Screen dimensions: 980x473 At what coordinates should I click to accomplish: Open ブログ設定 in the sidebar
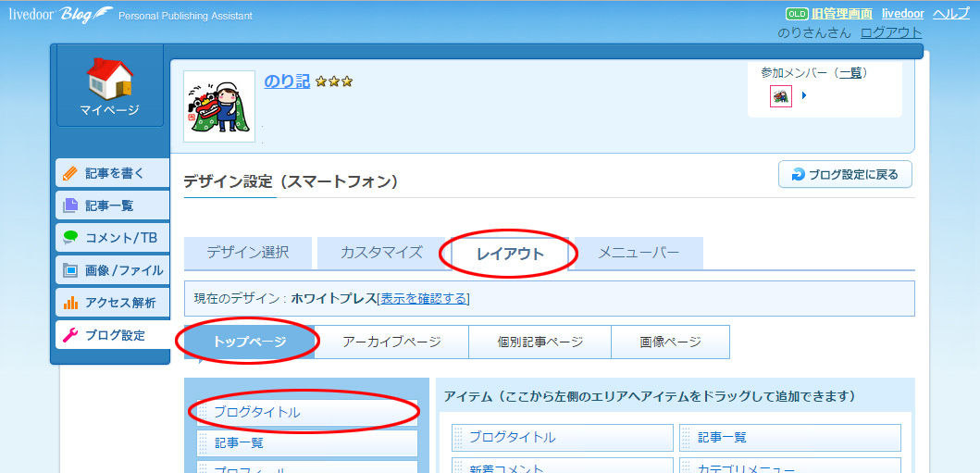point(113,335)
